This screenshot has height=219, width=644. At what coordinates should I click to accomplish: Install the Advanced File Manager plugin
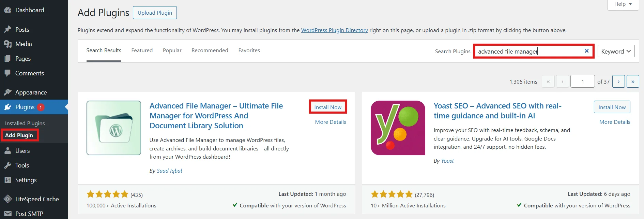[x=327, y=107]
